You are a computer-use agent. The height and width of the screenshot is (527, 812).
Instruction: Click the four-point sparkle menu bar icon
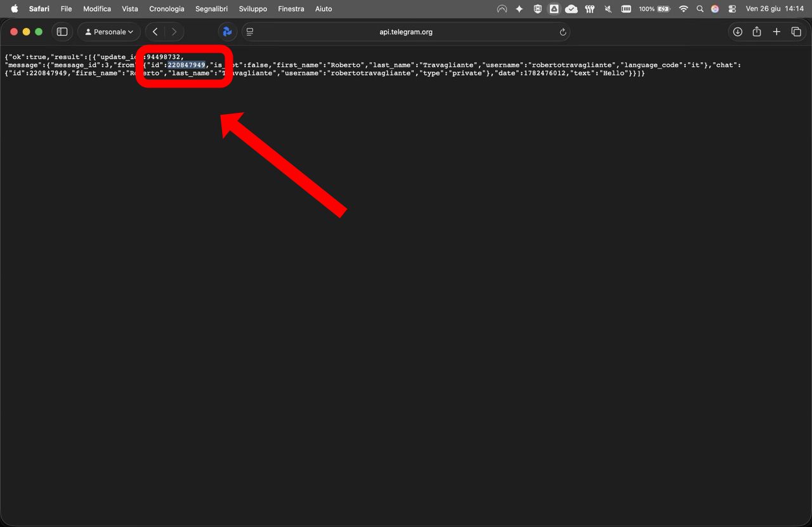[x=520, y=9]
